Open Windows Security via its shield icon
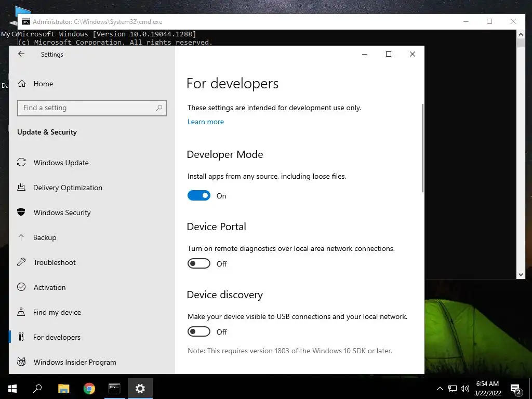The image size is (532, 399). pyautogui.click(x=21, y=212)
